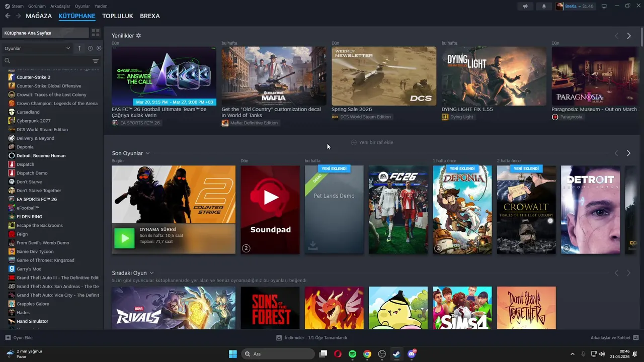This screenshot has width=644, height=362.
Task: Click the Cyberpunk 2077 game icon in sidebar
Action: (x=12, y=121)
